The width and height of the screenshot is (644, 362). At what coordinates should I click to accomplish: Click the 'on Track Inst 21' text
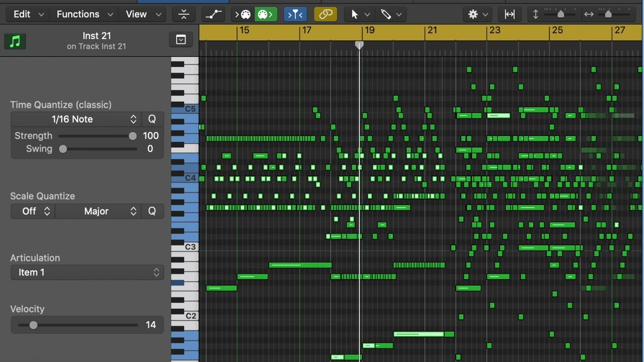97,46
